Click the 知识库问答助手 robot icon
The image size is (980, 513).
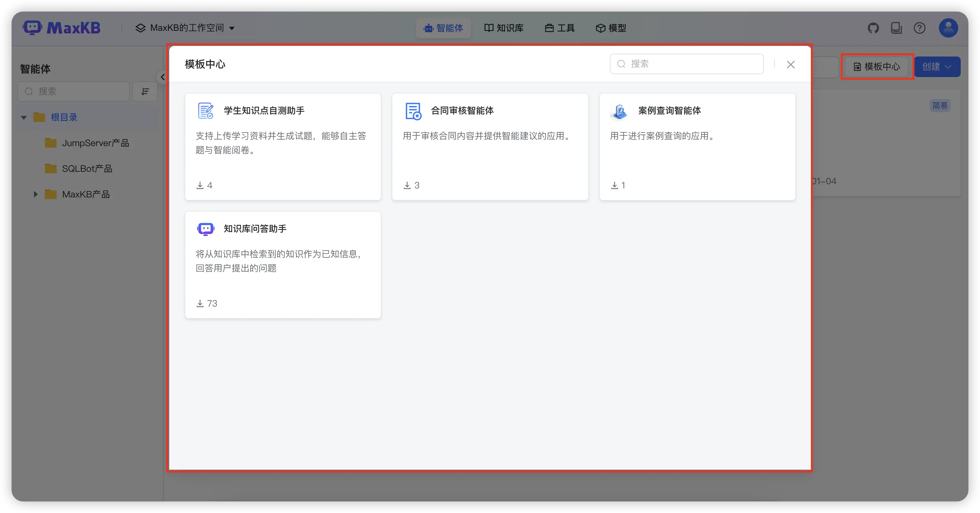click(x=206, y=229)
